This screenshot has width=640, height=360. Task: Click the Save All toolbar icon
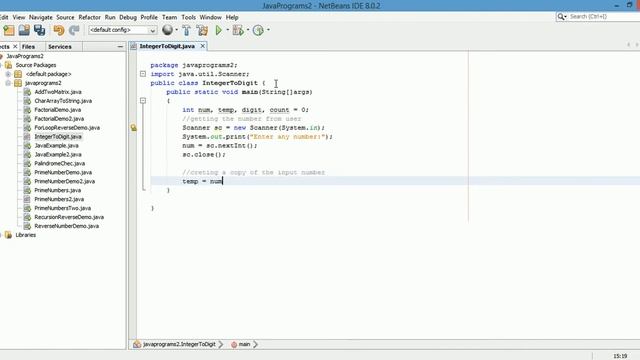click(40, 30)
